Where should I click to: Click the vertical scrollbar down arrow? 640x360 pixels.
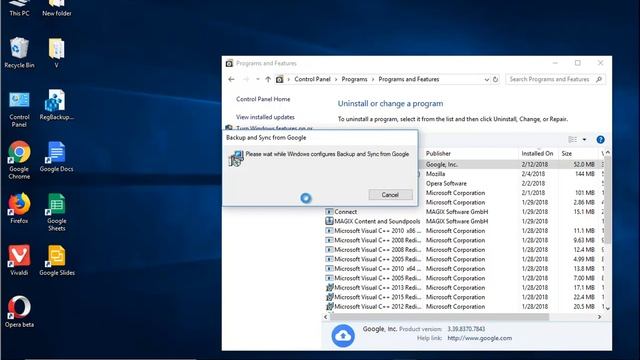click(607, 308)
